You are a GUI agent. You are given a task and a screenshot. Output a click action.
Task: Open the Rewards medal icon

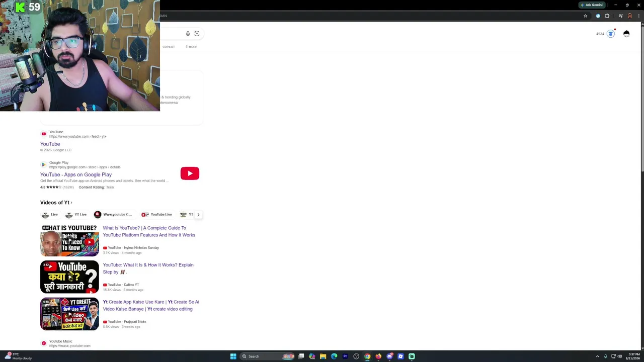pos(611,34)
